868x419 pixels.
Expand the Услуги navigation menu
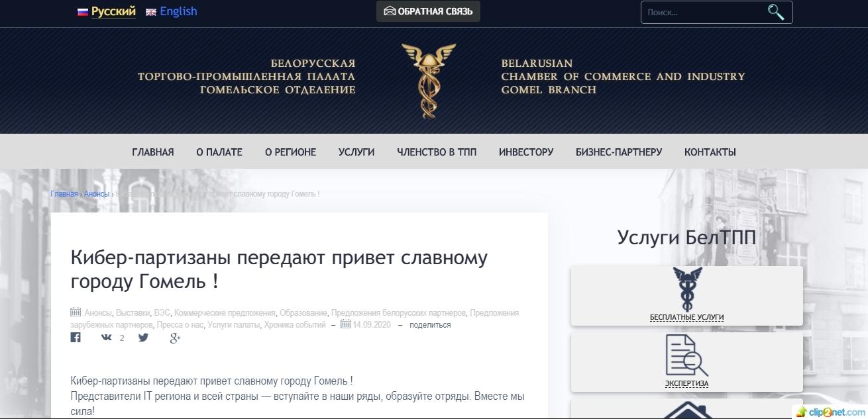(356, 152)
